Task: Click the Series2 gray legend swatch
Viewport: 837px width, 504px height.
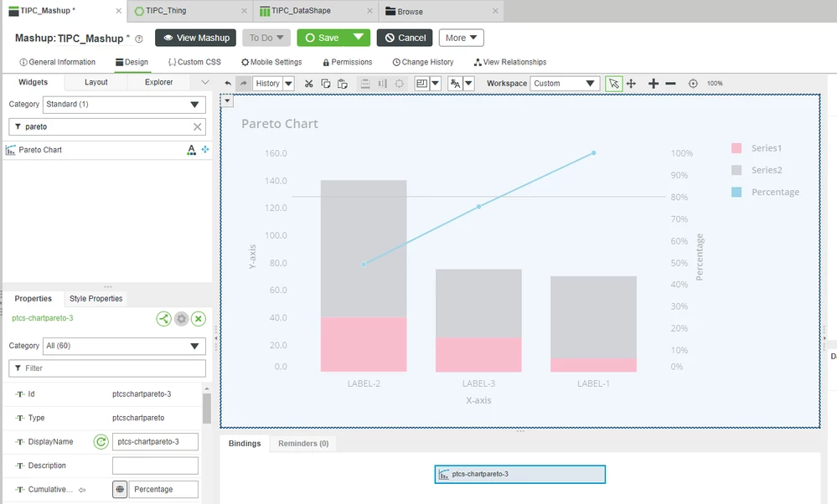Action: (736, 170)
